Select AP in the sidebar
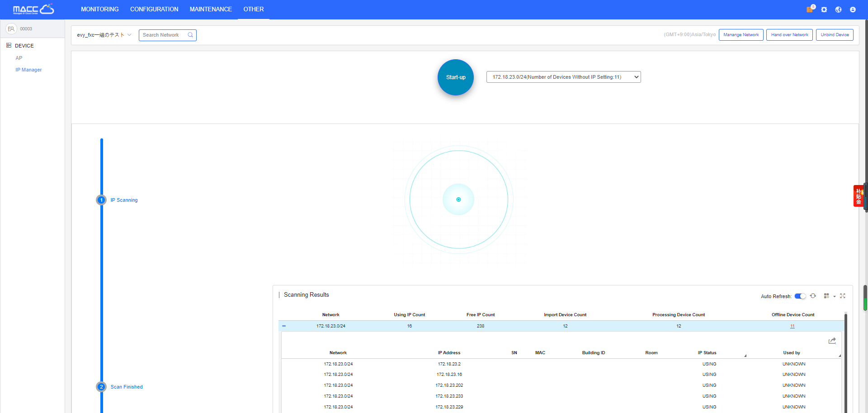 point(19,58)
